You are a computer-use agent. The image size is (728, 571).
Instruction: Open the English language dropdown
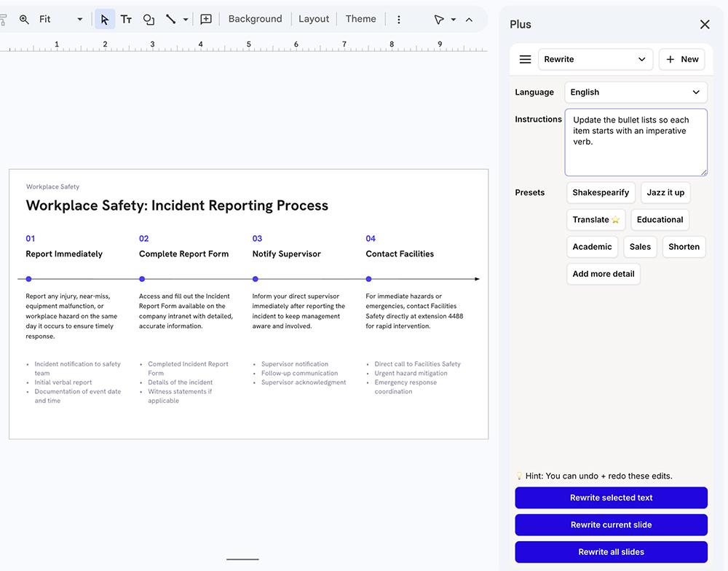coord(636,92)
